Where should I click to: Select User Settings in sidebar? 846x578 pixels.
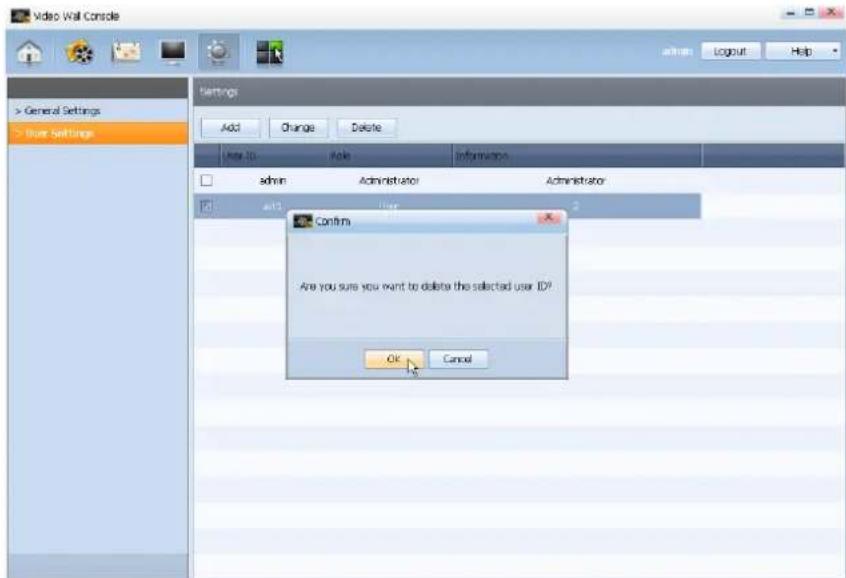tap(98, 133)
